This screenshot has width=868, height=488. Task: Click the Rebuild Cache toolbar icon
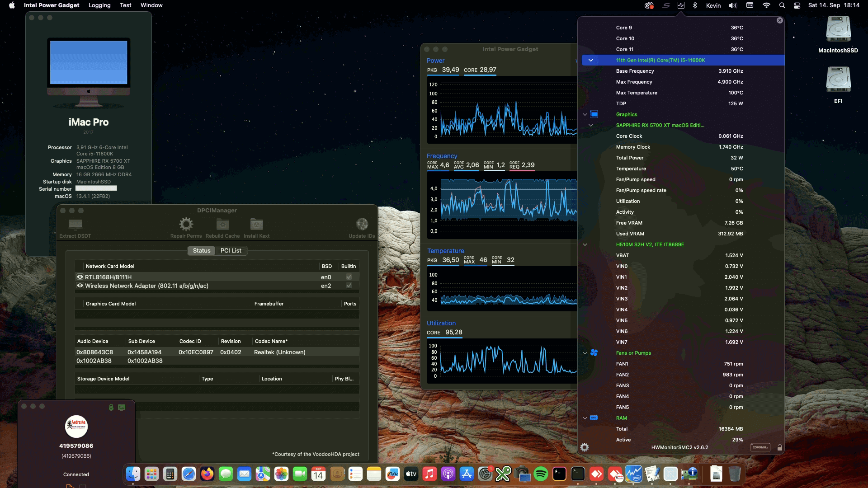click(x=223, y=224)
